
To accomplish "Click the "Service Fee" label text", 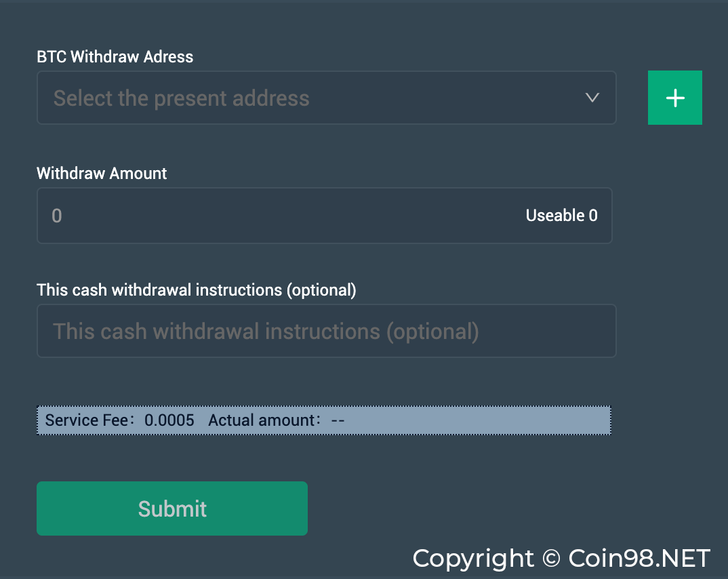I will (86, 420).
